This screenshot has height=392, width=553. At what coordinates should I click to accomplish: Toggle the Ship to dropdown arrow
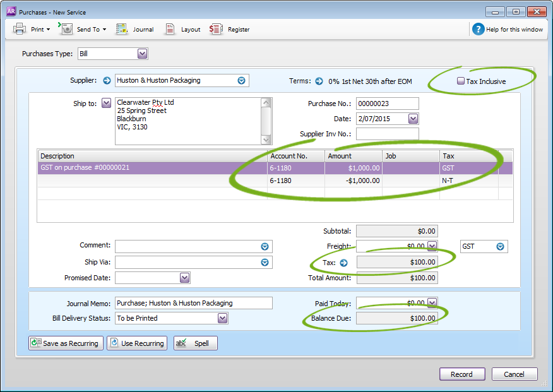pyautogui.click(x=106, y=103)
